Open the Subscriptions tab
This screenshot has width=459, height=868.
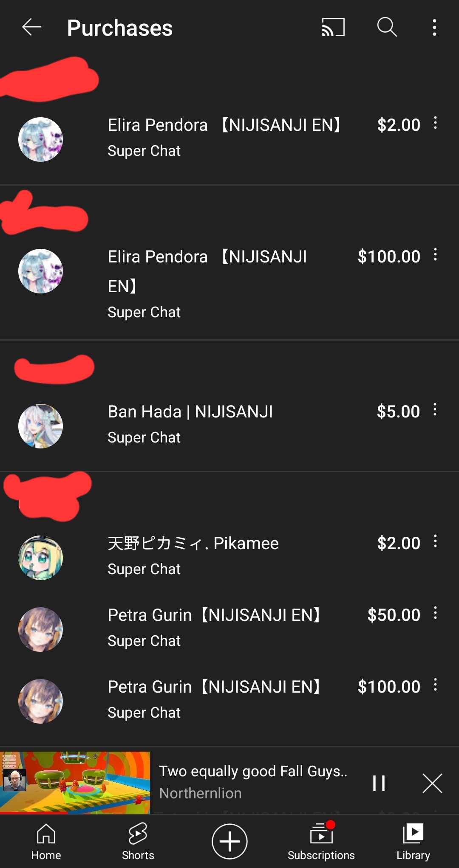[321, 842]
